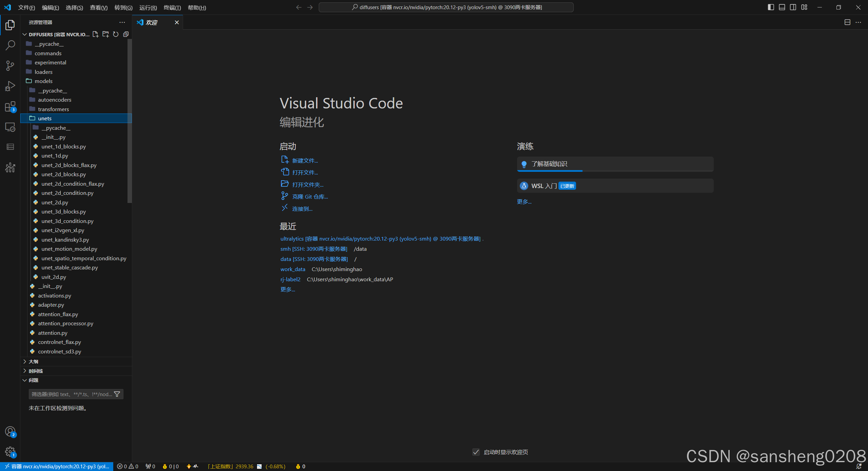This screenshot has width=868, height=471.
Task: Open Source Control view
Action: coord(10,66)
